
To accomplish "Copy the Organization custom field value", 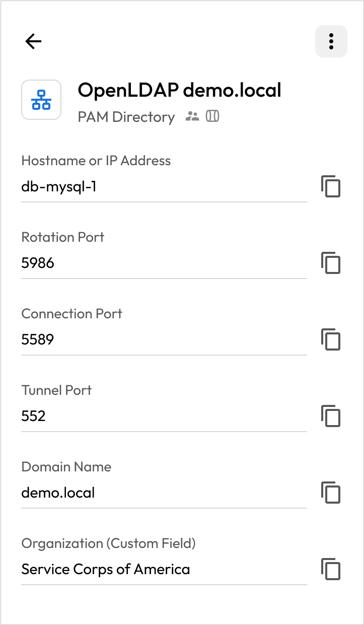I will [x=331, y=569].
